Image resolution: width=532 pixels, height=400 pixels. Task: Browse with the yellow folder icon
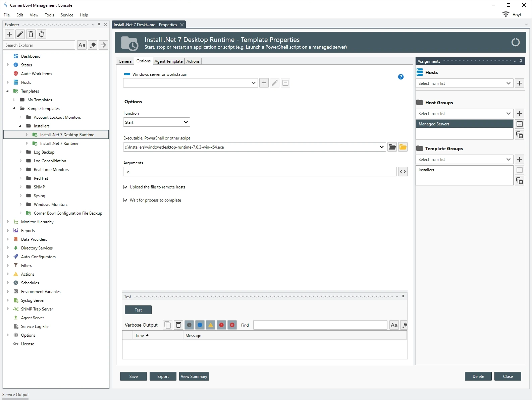click(x=403, y=147)
